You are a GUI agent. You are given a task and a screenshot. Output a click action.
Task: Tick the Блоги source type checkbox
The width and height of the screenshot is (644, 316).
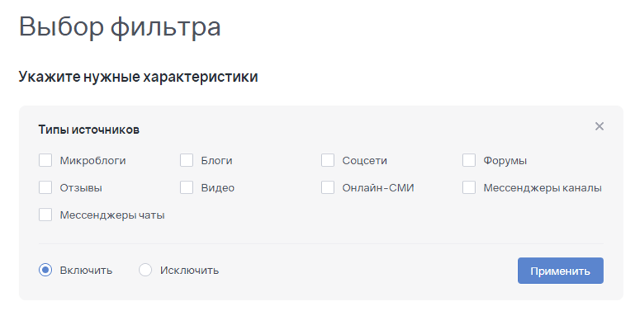pos(187,160)
